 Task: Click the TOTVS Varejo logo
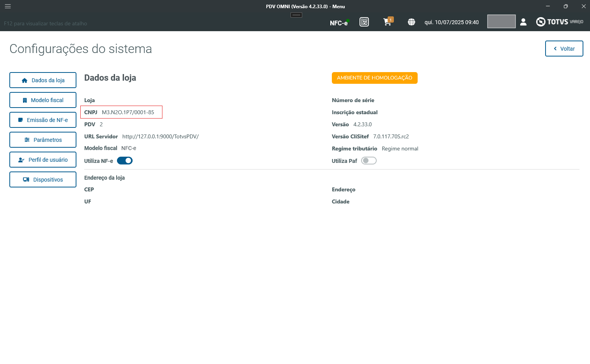pos(560,22)
